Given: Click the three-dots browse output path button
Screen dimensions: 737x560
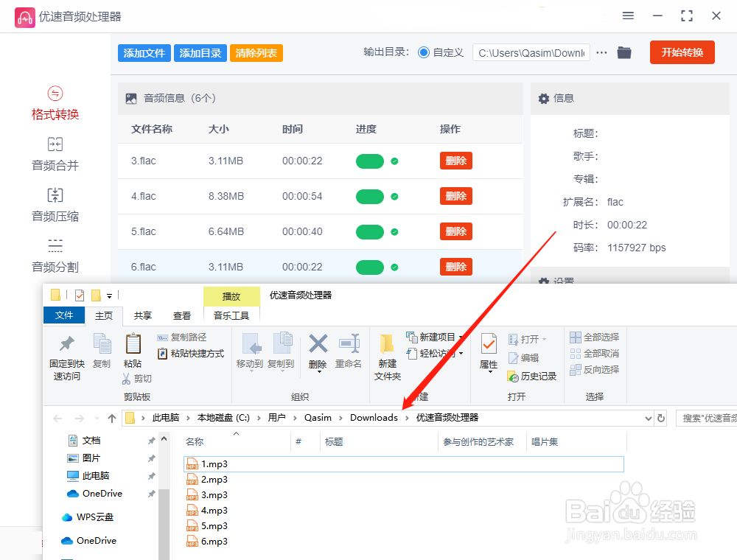Looking at the screenshot, I should point(601,52).
